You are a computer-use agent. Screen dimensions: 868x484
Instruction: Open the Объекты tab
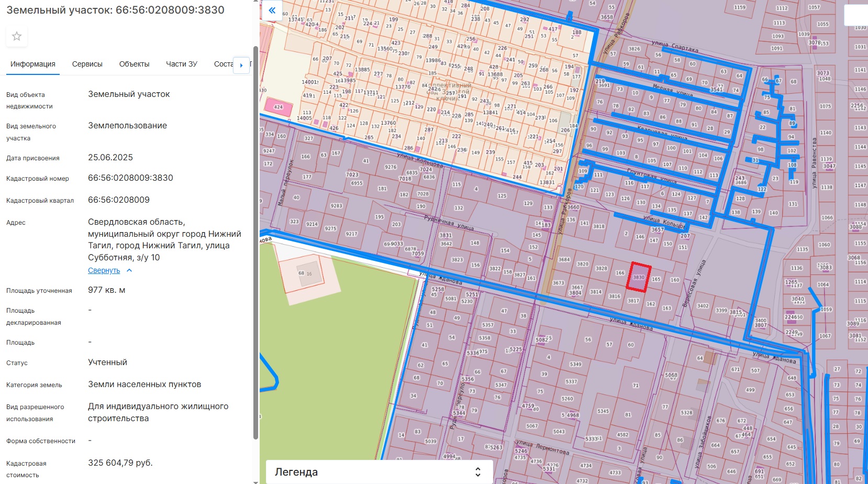pos(134,64)
